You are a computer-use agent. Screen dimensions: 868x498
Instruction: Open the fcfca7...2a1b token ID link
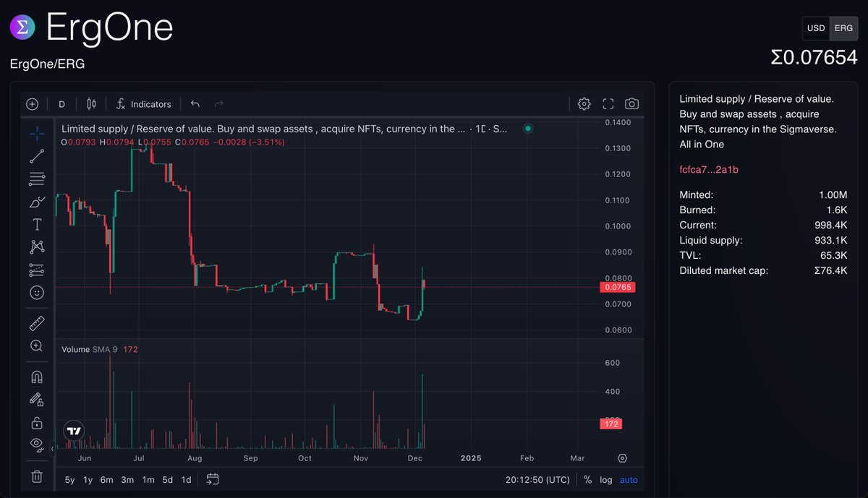(709, 170)
